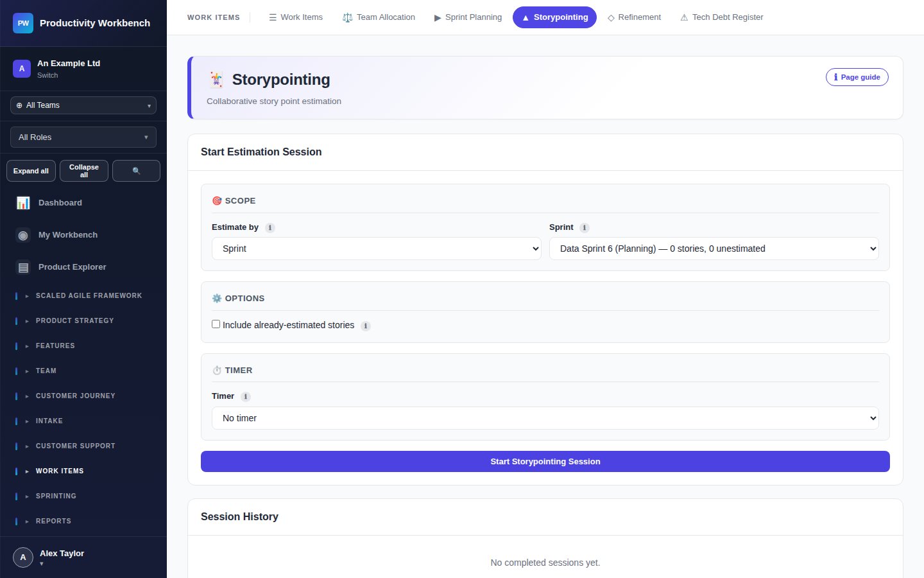The height and width of the screenshot is (578, 924).
Task: Expand the Work Items sidebar section
Action: [83, 471]
